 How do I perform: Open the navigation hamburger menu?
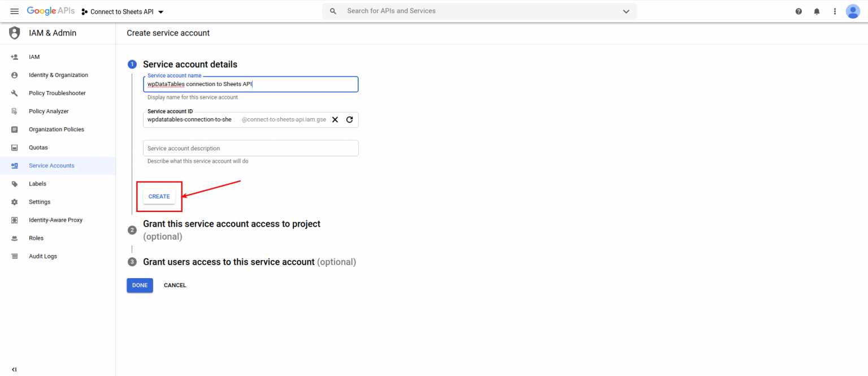(x=14, y=11)
